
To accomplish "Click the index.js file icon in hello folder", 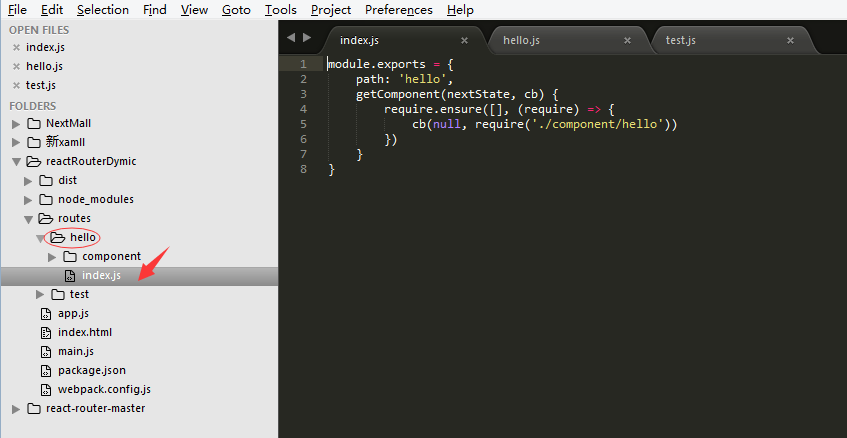I will [x=70, y=276].
